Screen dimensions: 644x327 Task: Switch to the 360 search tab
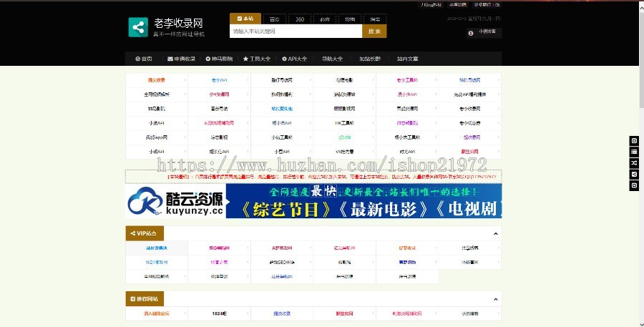click(300, 19)
